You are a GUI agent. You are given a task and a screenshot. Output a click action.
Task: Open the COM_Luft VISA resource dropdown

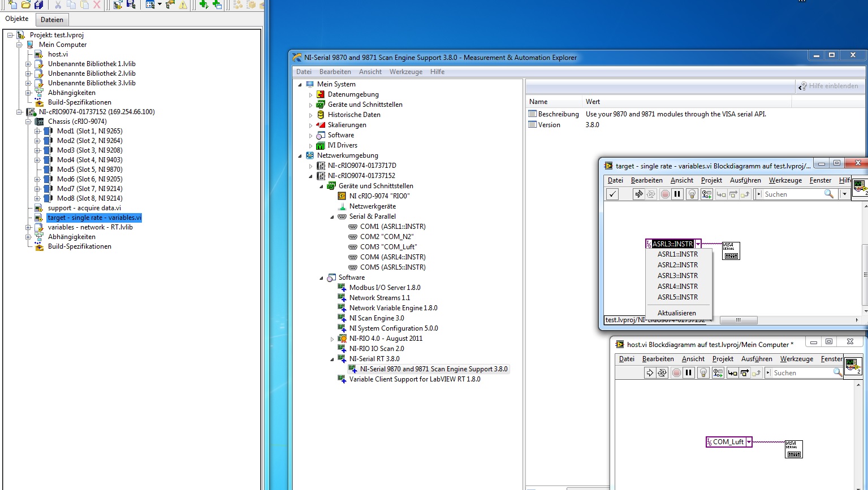tap(749, 442)
